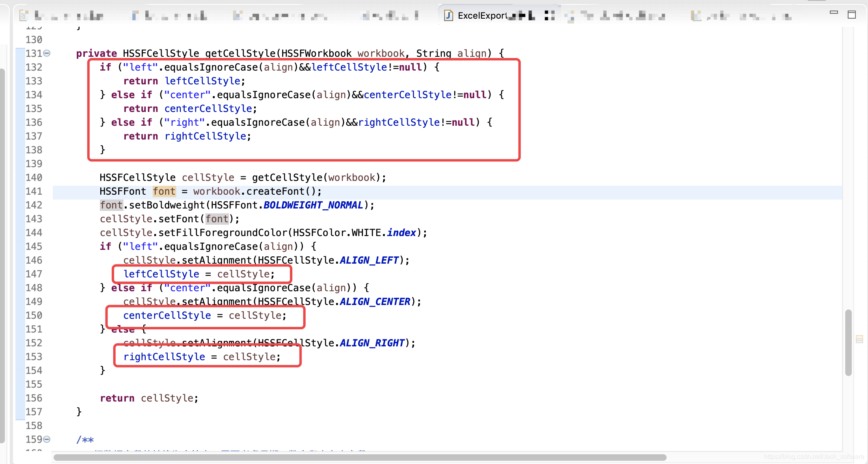This screenshot has height=464, width=868.
Task: Click the horizontal scrollbar at the bottom
Action: (359, 458)
